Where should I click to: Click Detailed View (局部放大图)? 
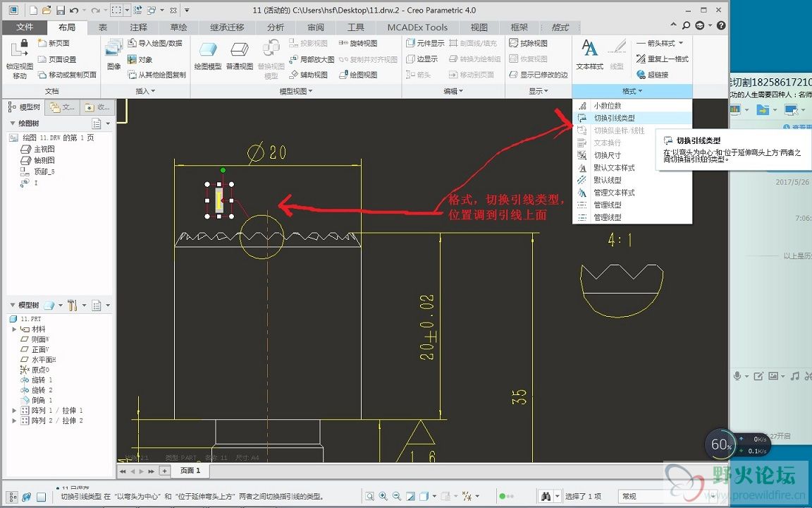(x=312, y=59)
